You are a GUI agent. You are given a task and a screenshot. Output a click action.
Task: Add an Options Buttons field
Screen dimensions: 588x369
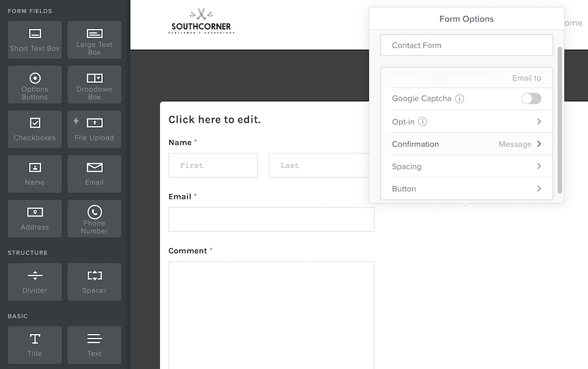[x=34, y=84]
